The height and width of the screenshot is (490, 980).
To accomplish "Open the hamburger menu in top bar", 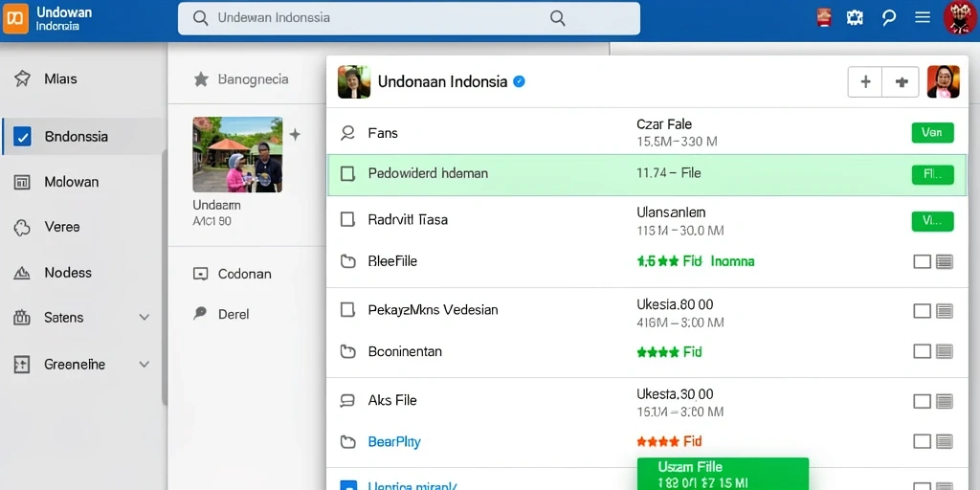I will (923, 17).
